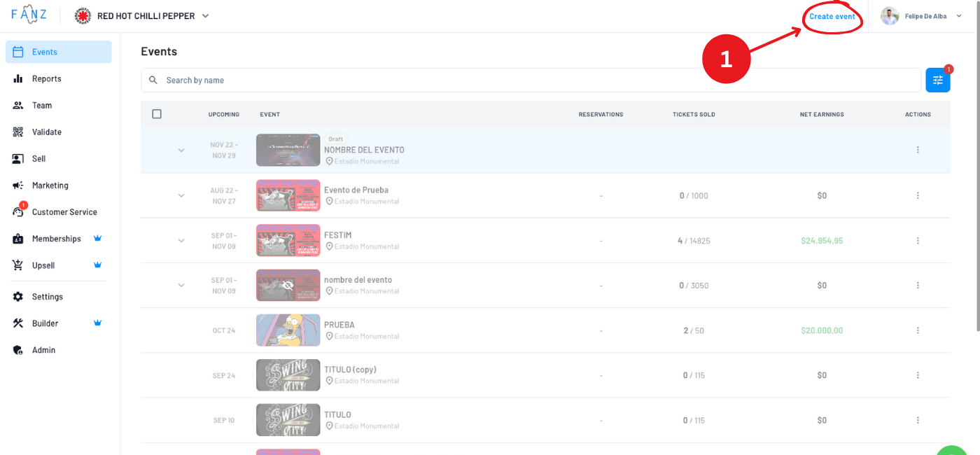
Task: Click the Admin shield icon
Action: tap(18, 350)
